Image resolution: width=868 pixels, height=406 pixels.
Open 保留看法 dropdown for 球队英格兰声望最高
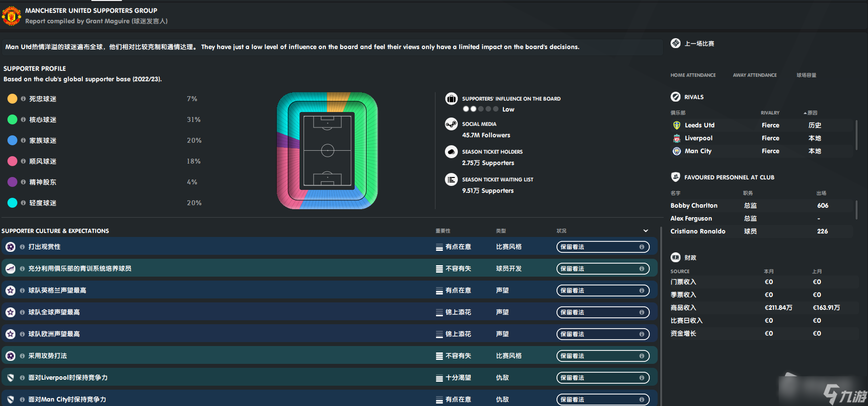coord(603,290)
